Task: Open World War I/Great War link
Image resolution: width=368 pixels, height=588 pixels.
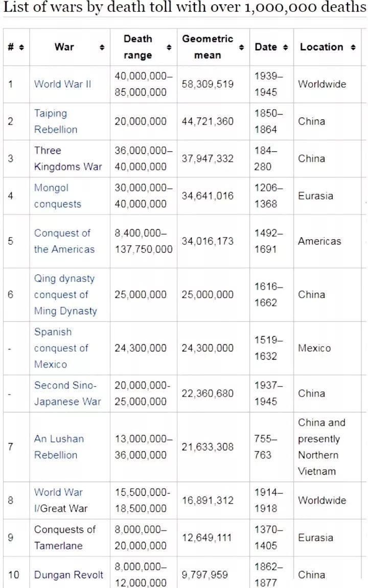Action: [60, 500]
